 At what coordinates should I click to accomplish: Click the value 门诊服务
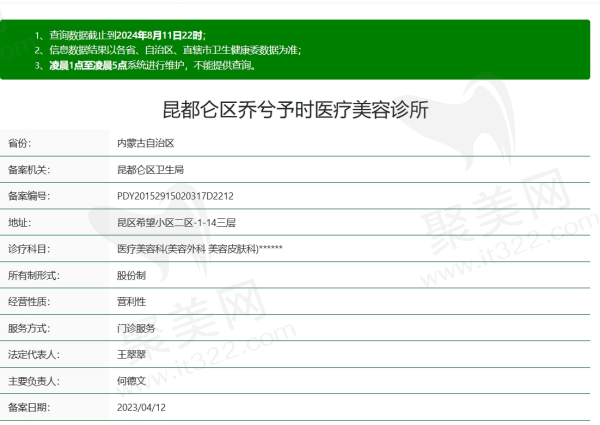(x=136, y=328)
